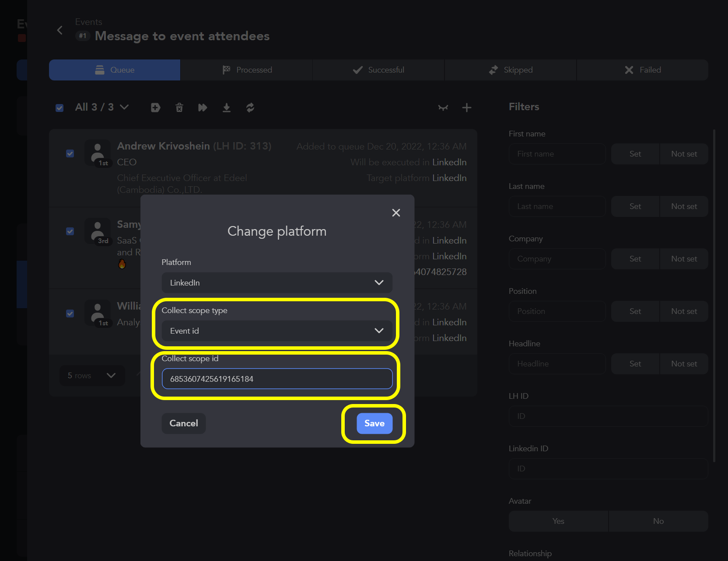Image resolution: width=728 pixels, height=561 pixels.
Task: Download selected profiles icon
Action: [x=226, y=108]
